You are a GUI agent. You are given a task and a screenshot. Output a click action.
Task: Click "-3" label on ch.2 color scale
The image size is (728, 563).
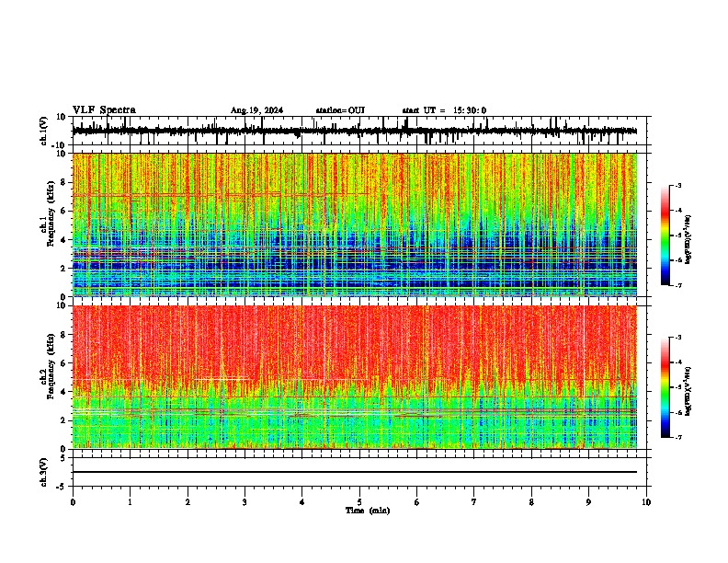point(677,338)
